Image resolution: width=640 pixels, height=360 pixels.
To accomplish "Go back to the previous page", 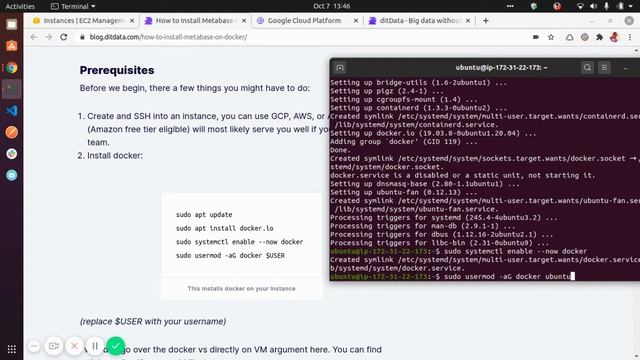I will (33, 37).
